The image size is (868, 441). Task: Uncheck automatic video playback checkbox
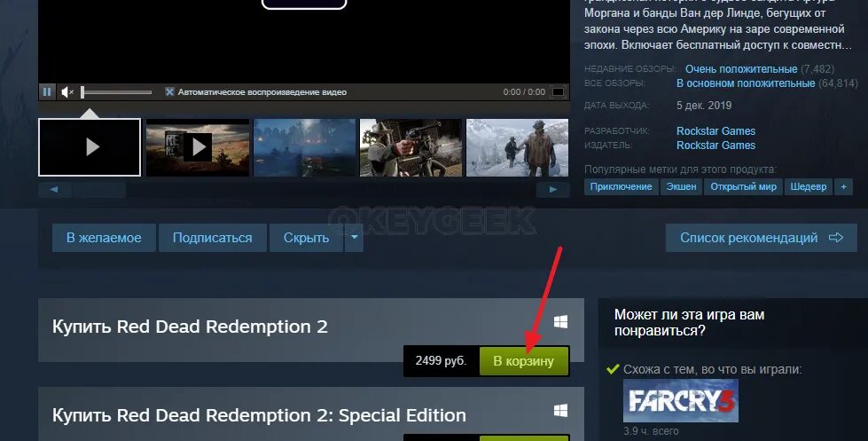click(x=170, y=92)
